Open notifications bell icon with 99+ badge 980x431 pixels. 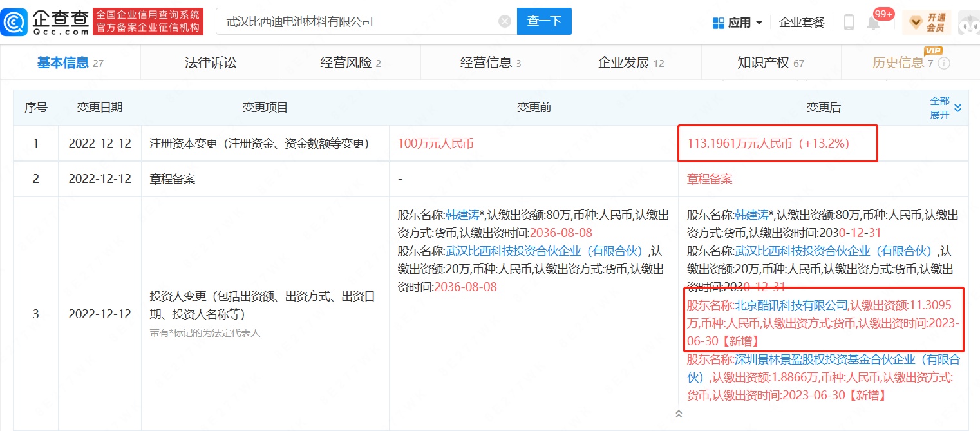coord(874,23)
